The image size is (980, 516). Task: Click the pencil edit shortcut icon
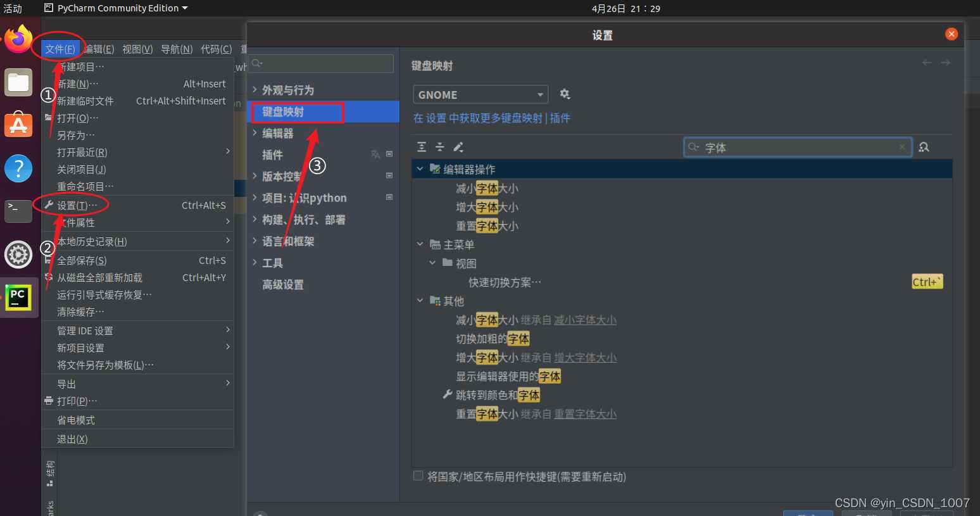(x=458, y=147)
